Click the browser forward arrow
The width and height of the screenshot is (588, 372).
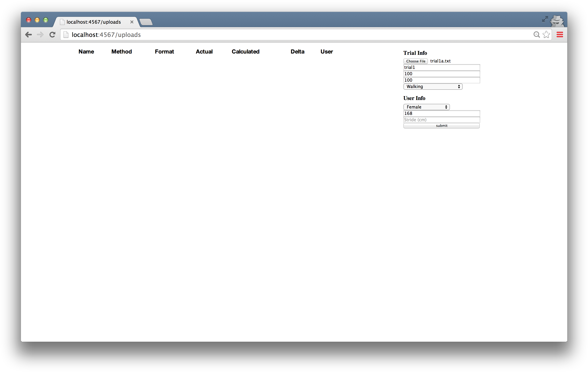tap(40, 35)
